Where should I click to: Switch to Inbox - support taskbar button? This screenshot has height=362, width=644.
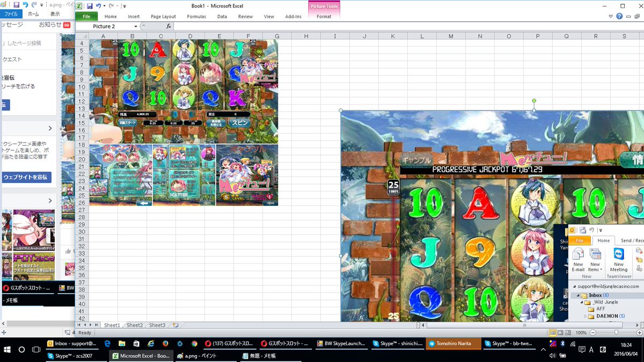point(72,343)
